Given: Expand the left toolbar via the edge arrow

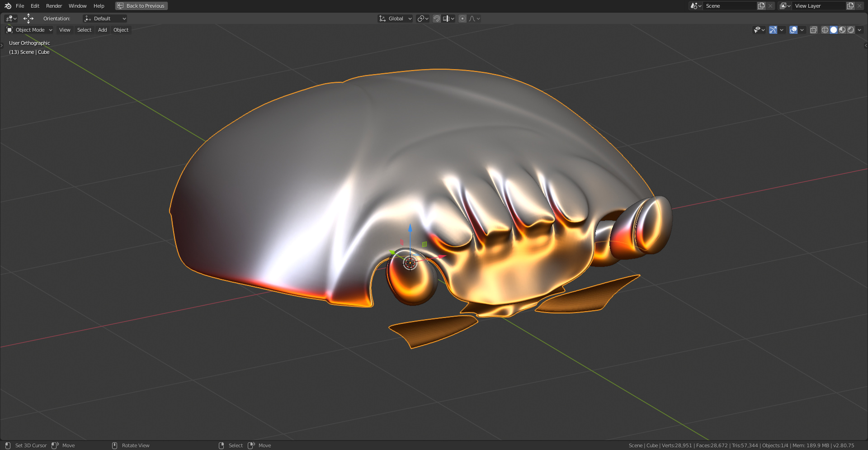Looking at the screenshot, I should pyautogui.click(x=2, y=45).
